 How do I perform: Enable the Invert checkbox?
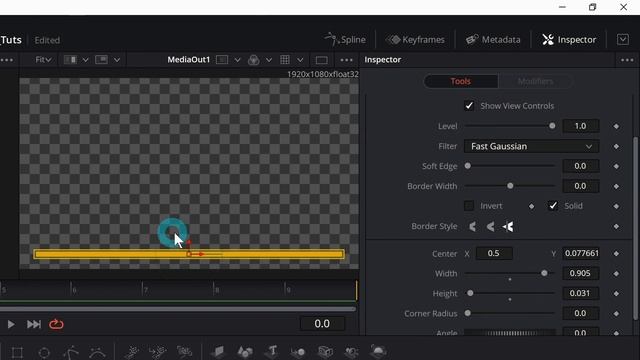tap(469, 206)
